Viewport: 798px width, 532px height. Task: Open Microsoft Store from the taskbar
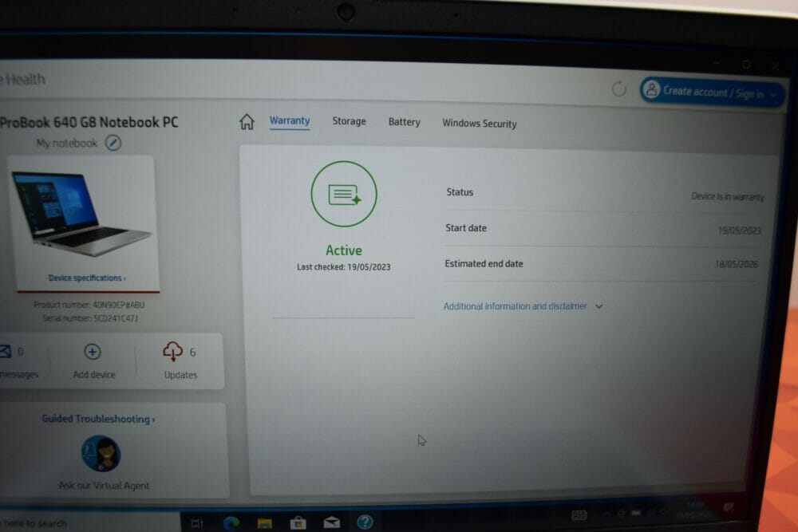[x=298, y=522]
